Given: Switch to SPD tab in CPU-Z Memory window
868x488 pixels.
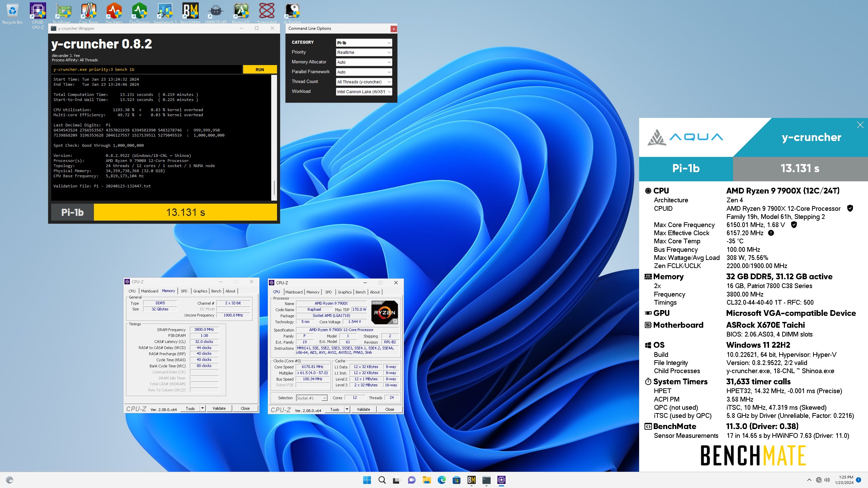Looking at the screenshot, I should pos(184,291).
